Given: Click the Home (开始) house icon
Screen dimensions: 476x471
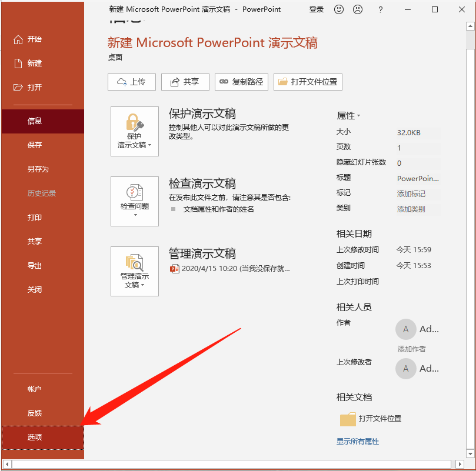Looking at the screenshot, I should [x=18, y=39].
